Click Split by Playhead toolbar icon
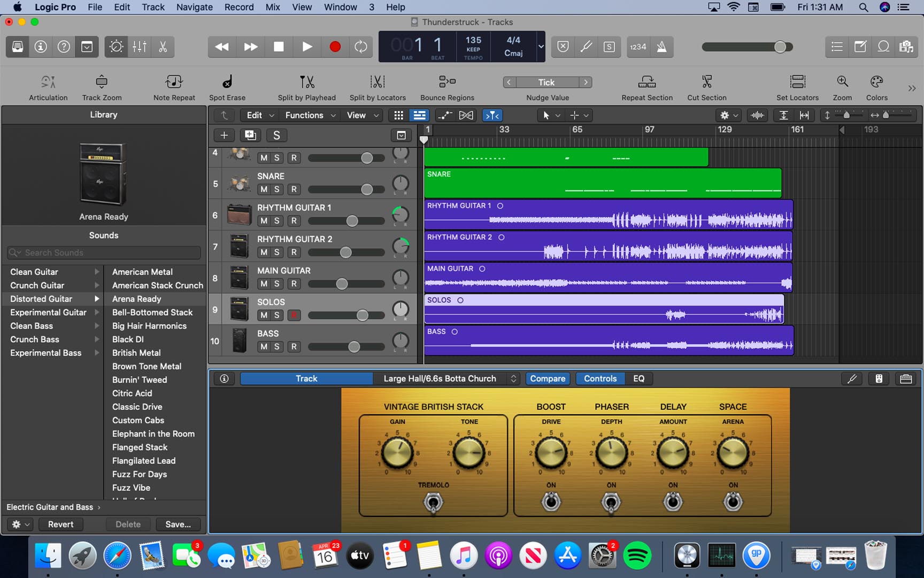The image size is (924, 578). click(307, 82)
